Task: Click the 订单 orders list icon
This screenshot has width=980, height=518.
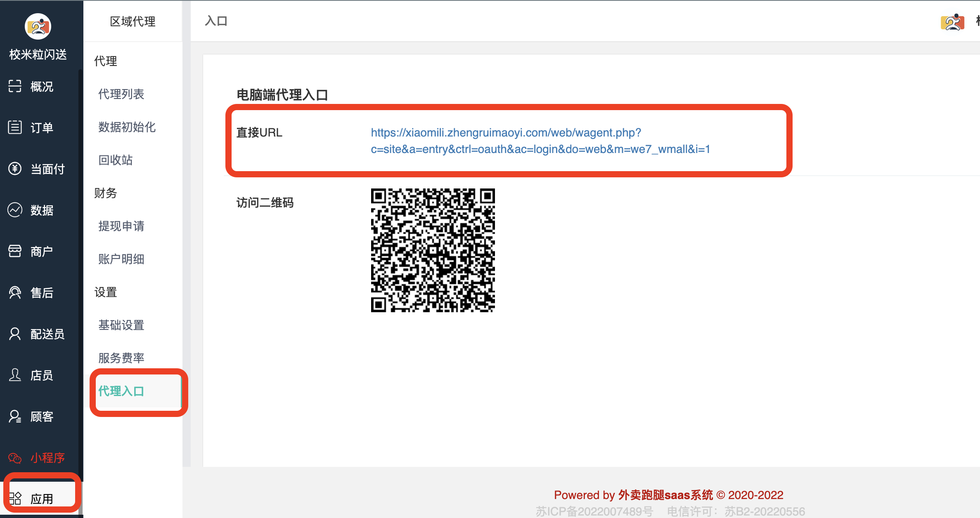Action: point(15,127)
